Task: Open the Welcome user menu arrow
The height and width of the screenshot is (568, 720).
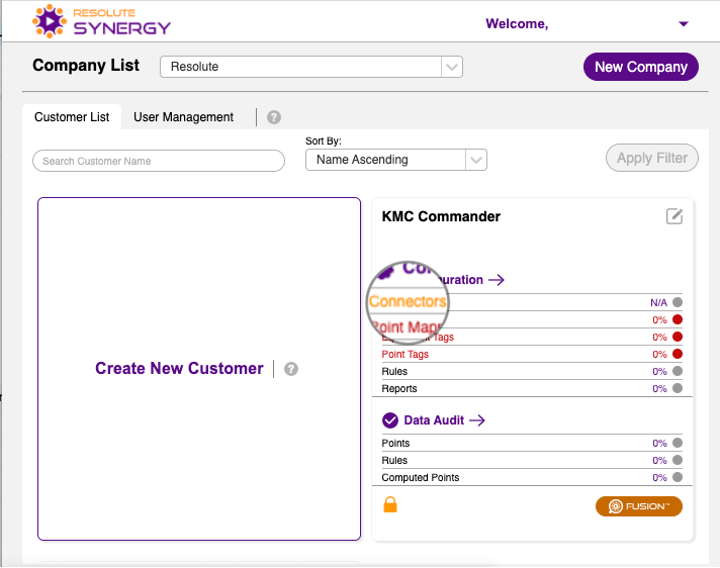Action: pos(683,24)
